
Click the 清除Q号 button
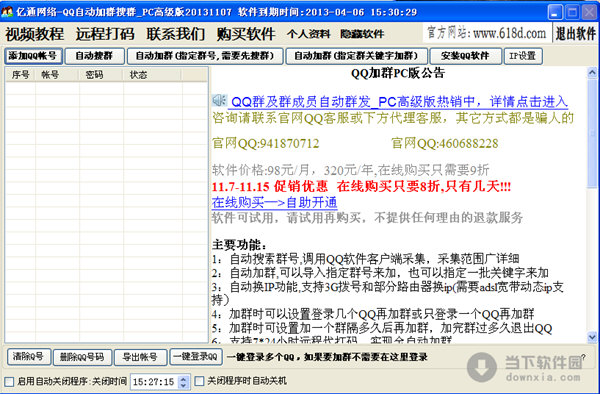coord(28,357)
